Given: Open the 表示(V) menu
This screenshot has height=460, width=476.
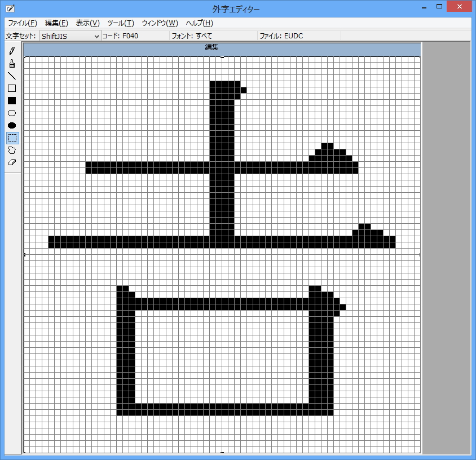Looking at the screenshot, I should [x=87, y=23].
